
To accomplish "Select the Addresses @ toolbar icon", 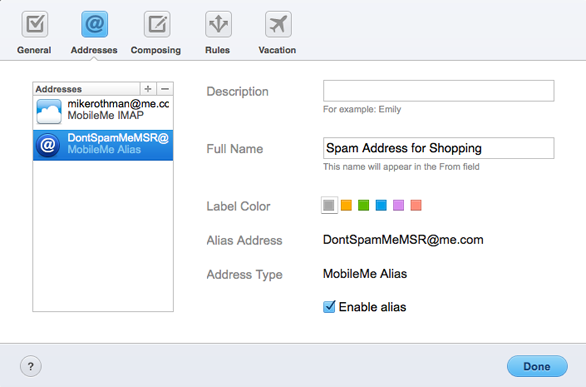I will coord(95,24).
